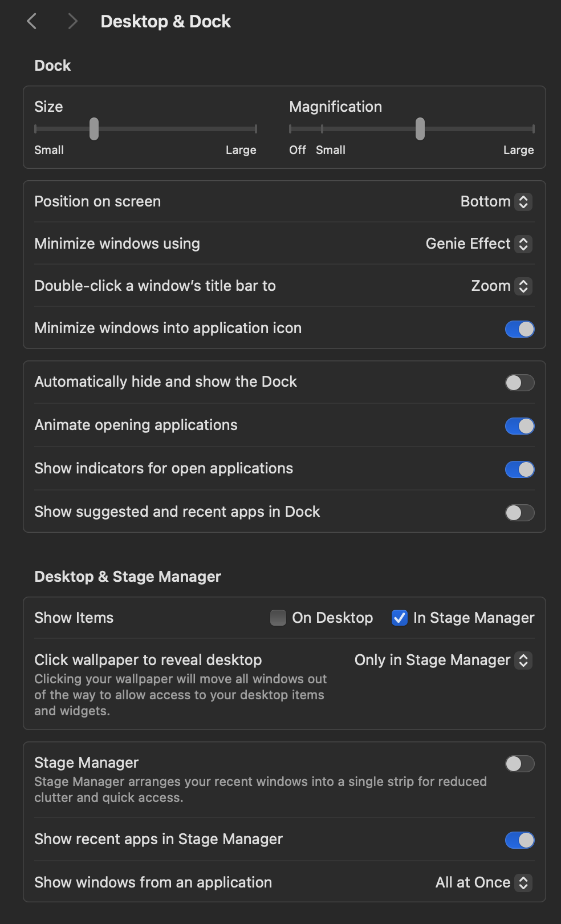Turn on the Stage Manager switch

[x=519, y=764]
